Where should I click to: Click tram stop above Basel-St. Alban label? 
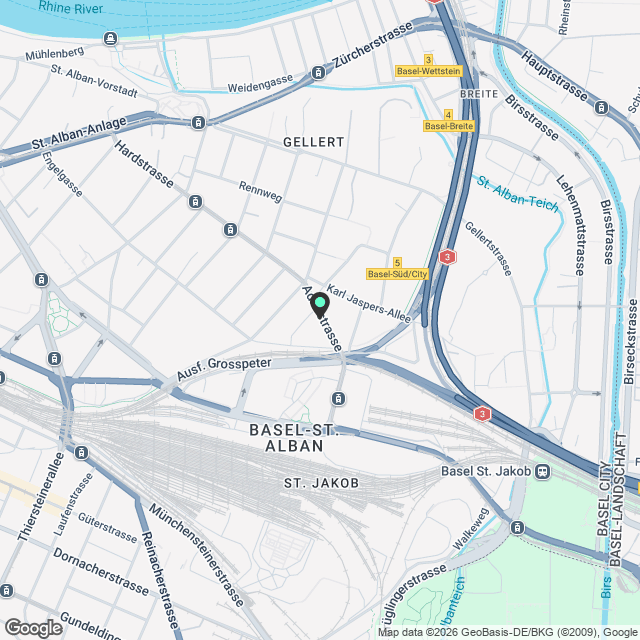[338, 398]
